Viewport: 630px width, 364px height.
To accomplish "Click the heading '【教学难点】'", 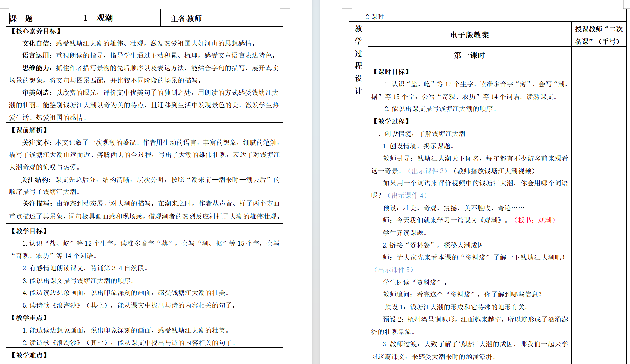I will click(x=29, y=355).
